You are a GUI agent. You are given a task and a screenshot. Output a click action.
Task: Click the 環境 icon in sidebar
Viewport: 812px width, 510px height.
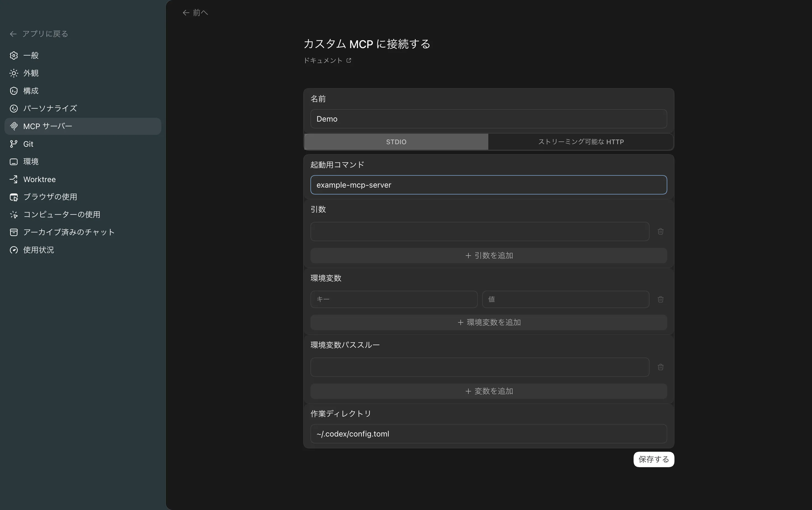tap(14, 162)
